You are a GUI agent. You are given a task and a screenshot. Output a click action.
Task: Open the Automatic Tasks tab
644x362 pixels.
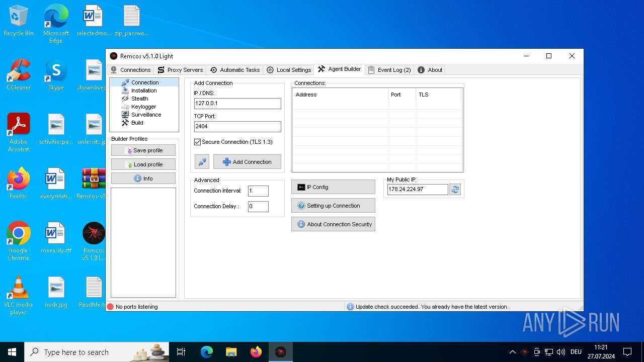tap(235, 70)
